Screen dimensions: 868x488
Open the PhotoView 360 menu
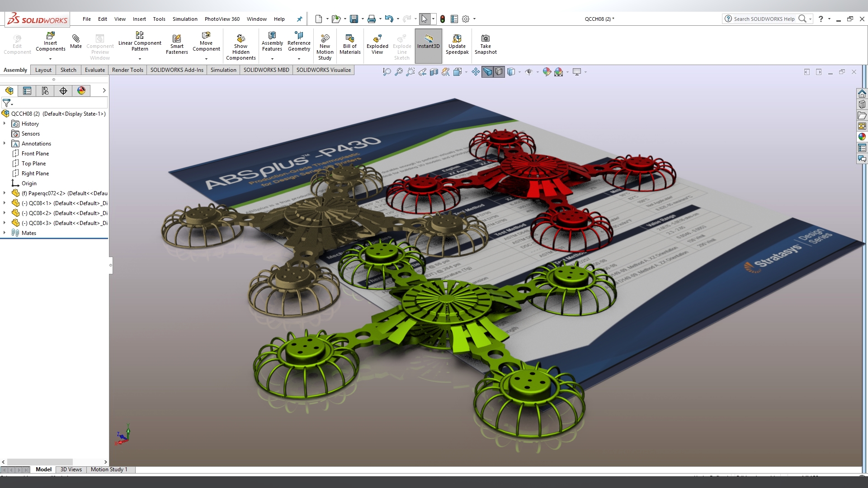click(x=222, y=19)
